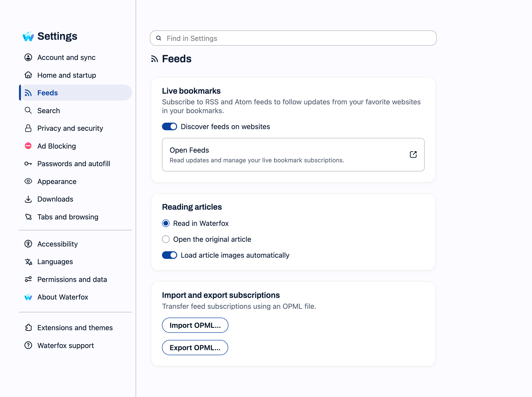
Task: Toggle Discover feeds on websites switch
Action: 170,127
